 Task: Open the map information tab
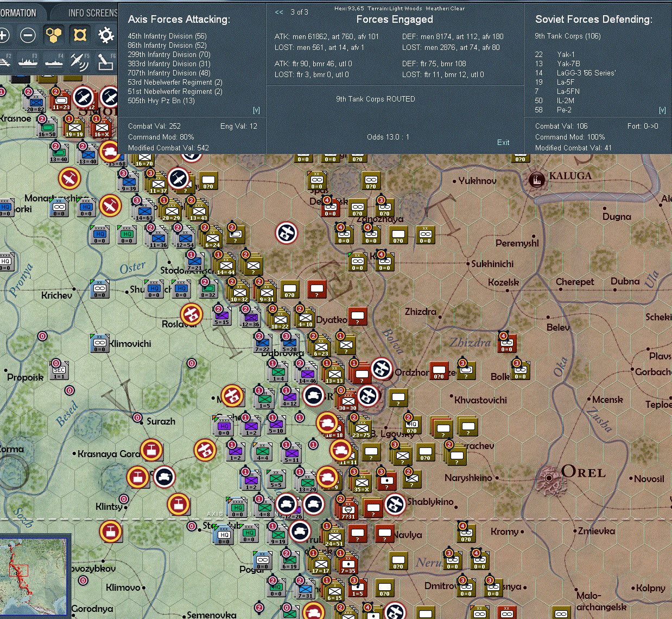pos(18,12)
